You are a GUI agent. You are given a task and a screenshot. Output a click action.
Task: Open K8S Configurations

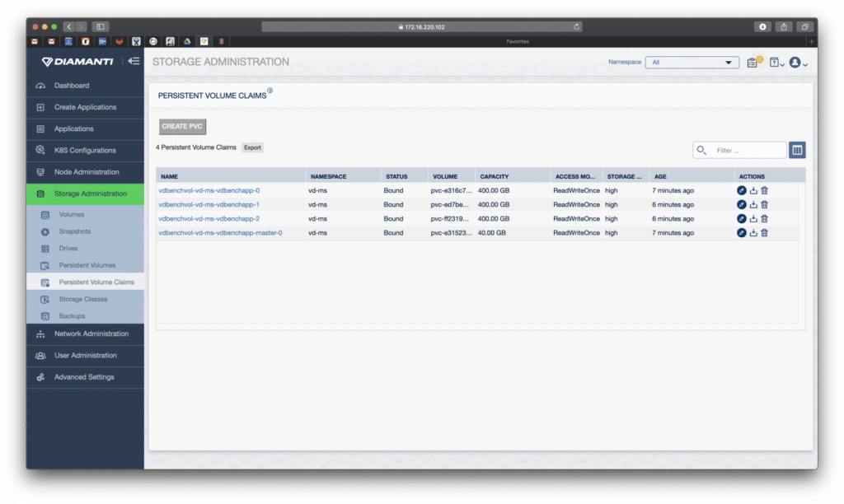pyautogui.click(x=85, y=150)
